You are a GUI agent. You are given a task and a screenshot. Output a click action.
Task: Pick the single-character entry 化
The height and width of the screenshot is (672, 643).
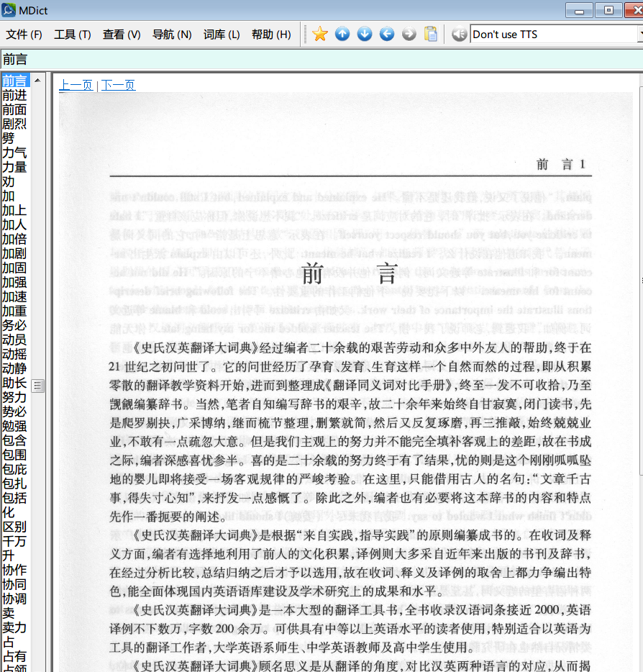(x=9, y=512)
